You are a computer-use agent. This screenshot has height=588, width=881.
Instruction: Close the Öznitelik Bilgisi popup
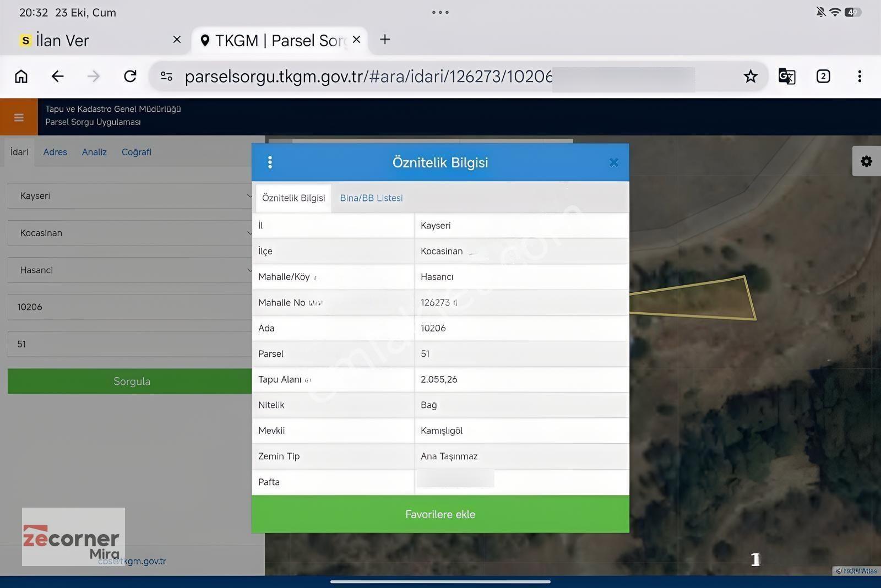(614, 162)
